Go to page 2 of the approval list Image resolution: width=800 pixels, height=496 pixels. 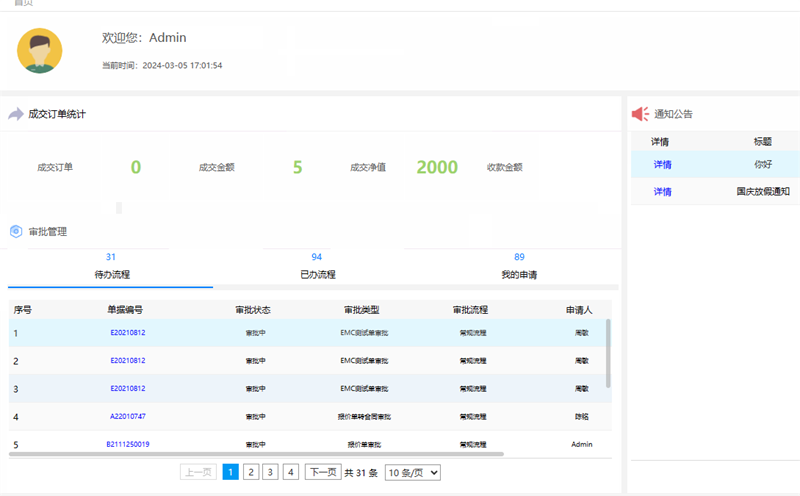pos(251,472)
